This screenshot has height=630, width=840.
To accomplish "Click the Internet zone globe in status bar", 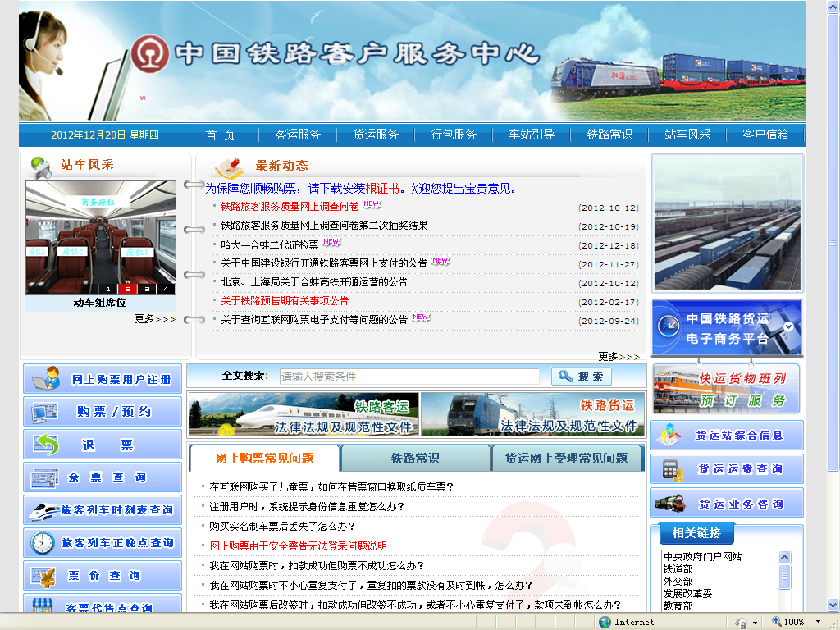I will click(x=605, y=622).
